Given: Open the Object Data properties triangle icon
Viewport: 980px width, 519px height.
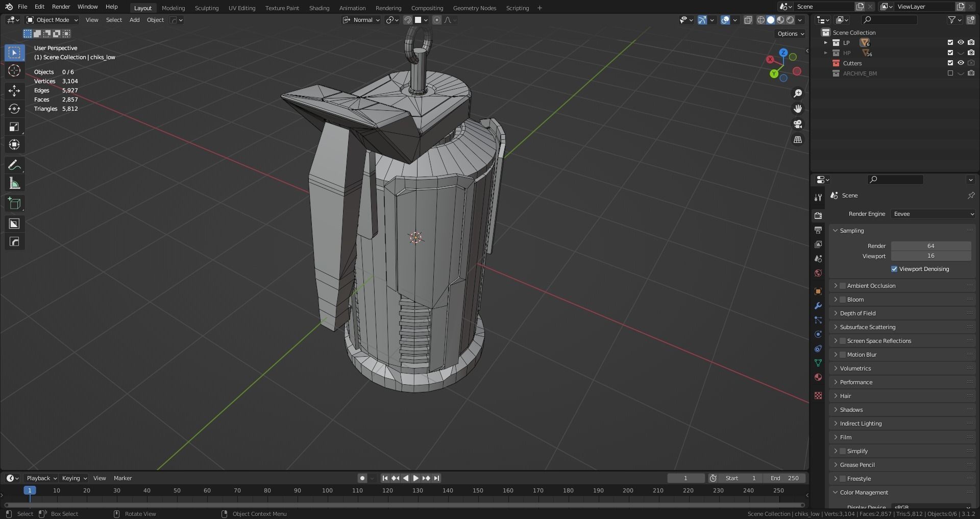Looking at the screenshot, I should click(x=818, y=363).
